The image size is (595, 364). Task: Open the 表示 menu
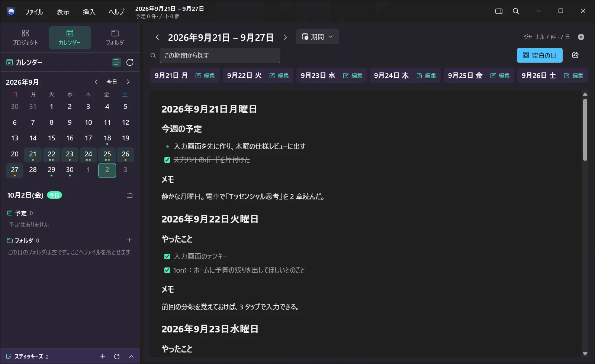click(63, 12)
